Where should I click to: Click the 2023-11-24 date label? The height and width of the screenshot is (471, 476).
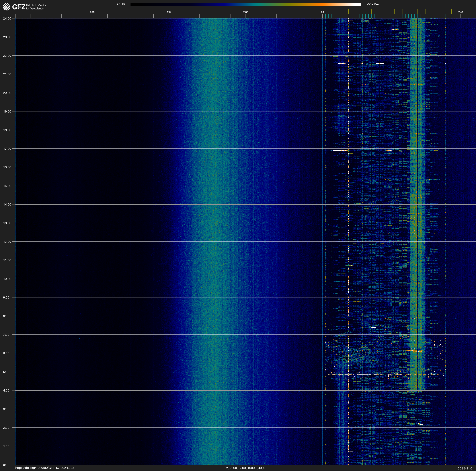(x=466, y=468)
